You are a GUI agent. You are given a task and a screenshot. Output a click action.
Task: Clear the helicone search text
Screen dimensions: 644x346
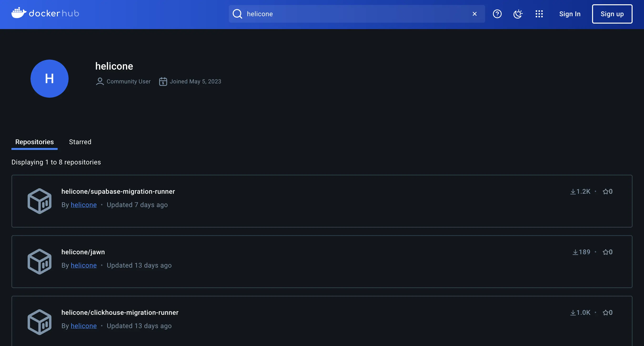click(474, 14)
